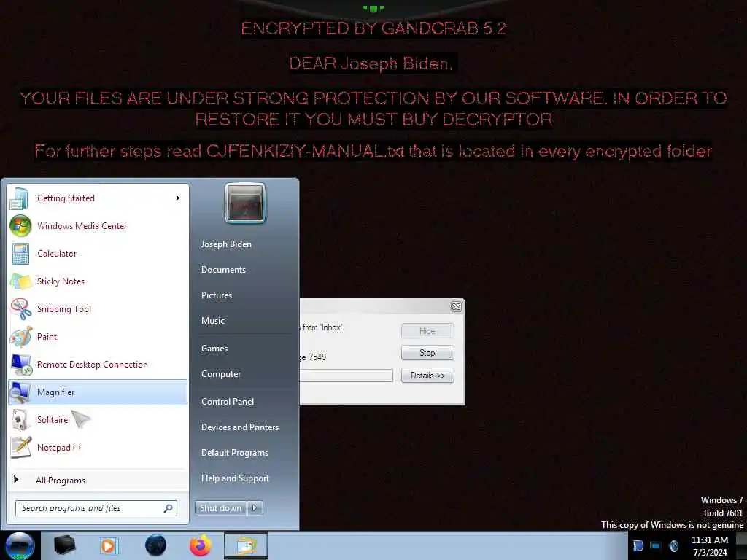Open Control Panel

228,402
